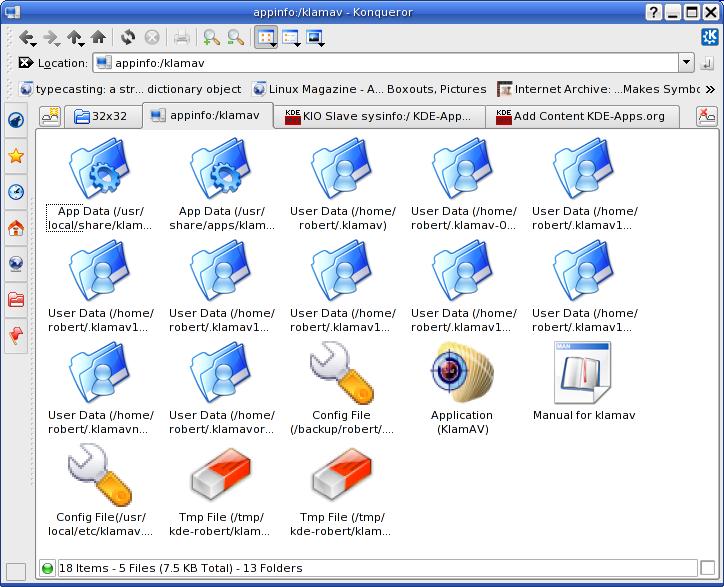
Task: Switch to the list-style view mode
Action: point(291,37)
